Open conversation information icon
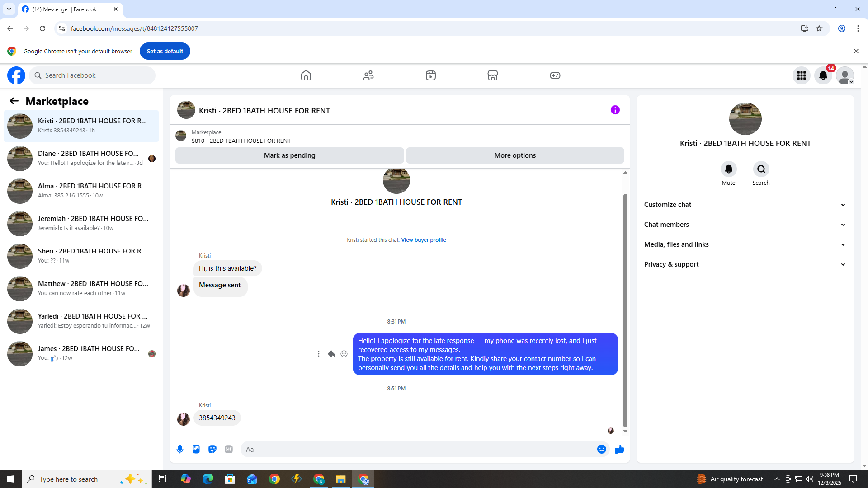 pos(615,110)
